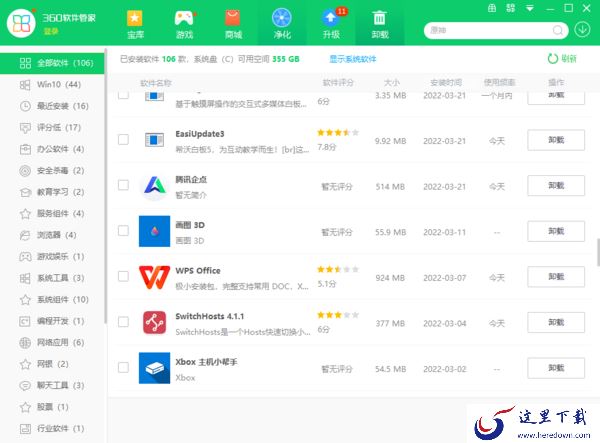Switch to the 净化 cleanup tab
The height and width of the screenshot is (443, 600).
tap(282, 24)
